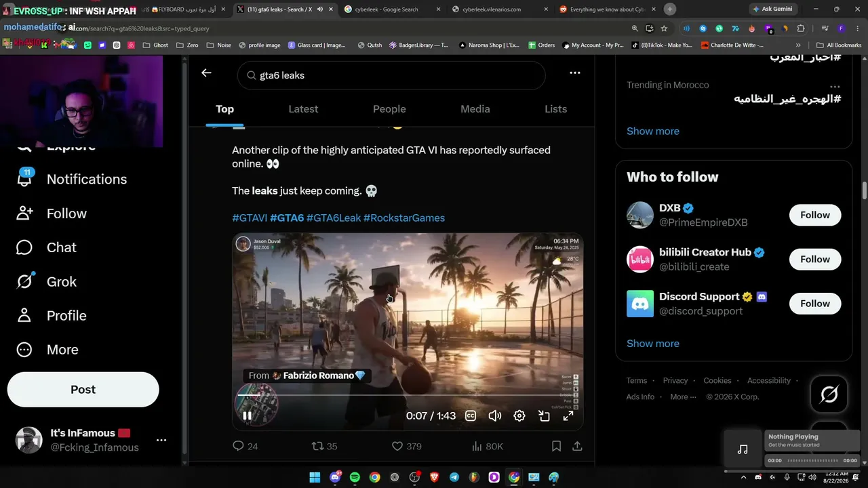Open the Windows Start menu

315,477
